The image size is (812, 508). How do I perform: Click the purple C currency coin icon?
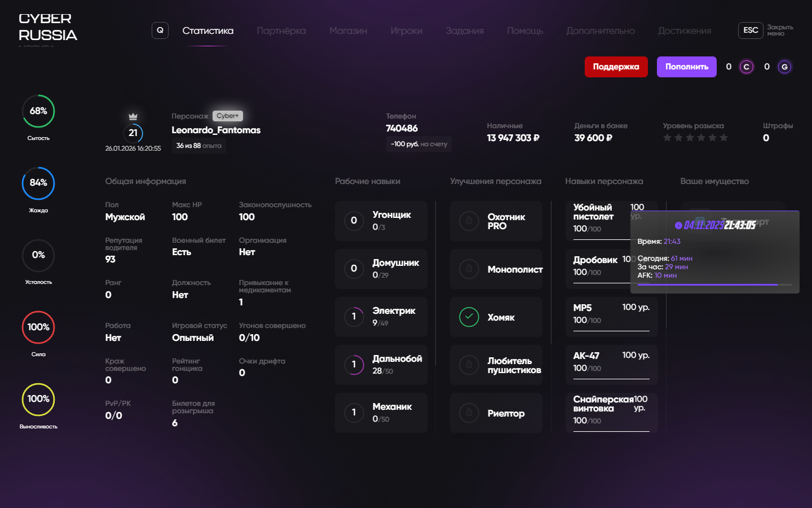747,67
